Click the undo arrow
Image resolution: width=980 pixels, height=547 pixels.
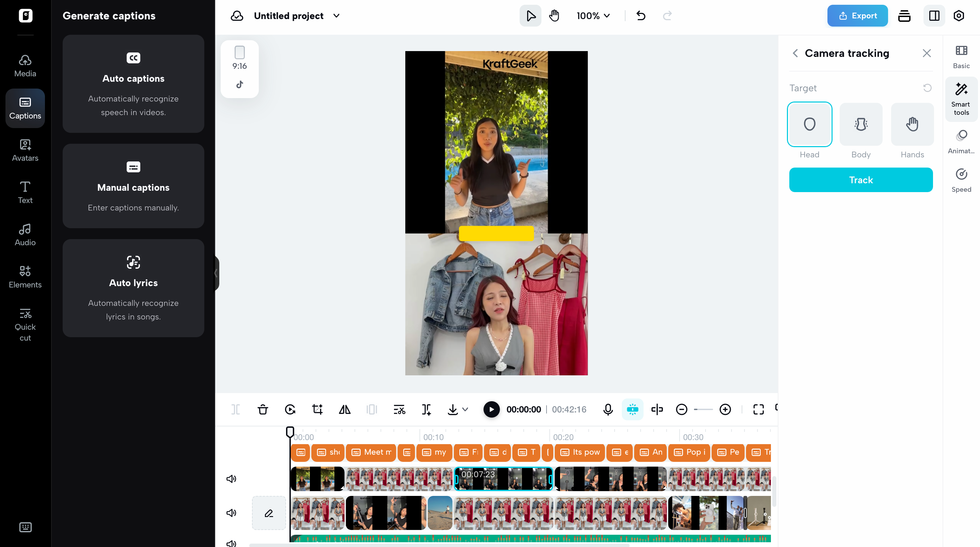[x=641, y=16]
